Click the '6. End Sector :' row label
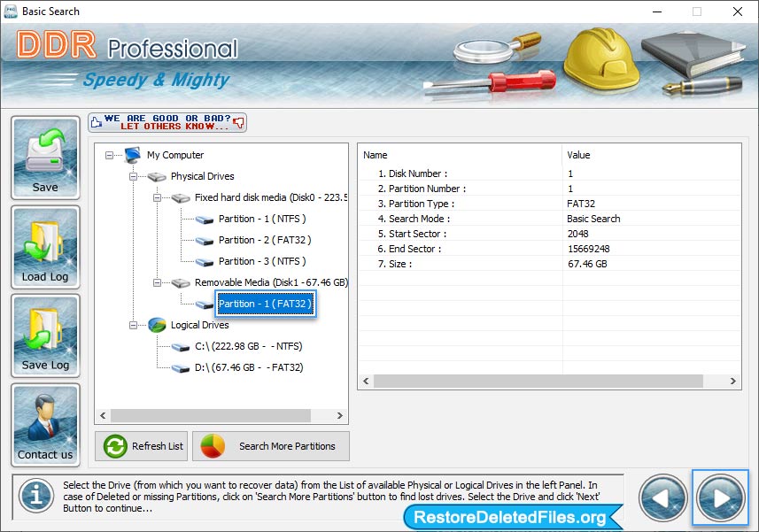Viewport: 759px width, 532px height. click(409, 249)
